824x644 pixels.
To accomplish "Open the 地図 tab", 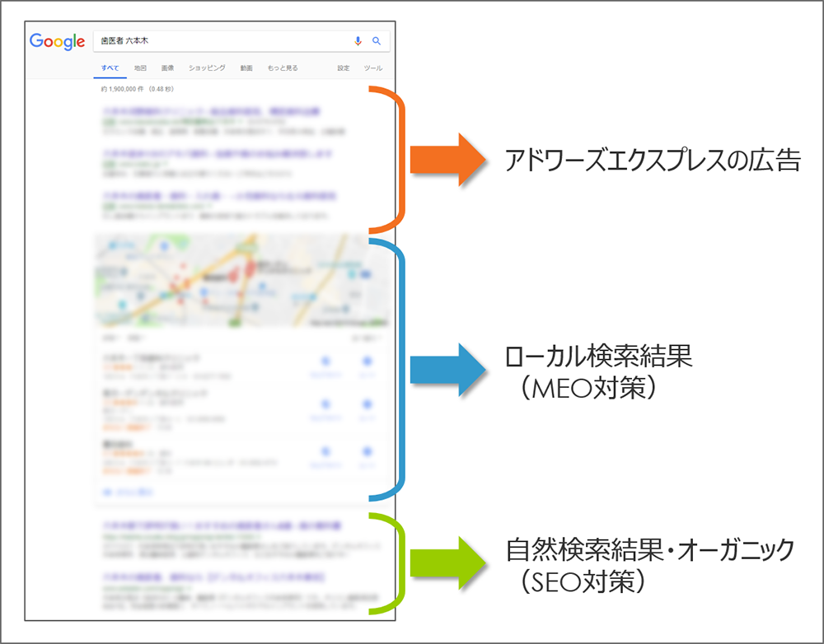I will (x=140, y=68).
